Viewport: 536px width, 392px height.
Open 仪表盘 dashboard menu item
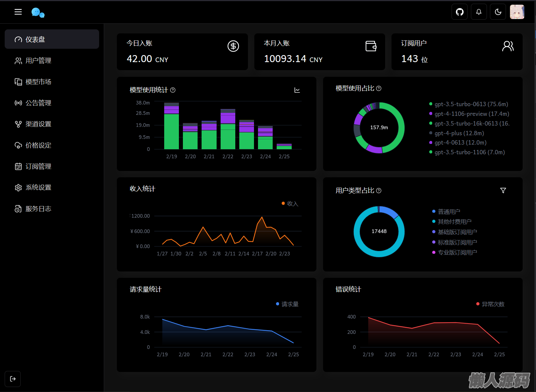click(x=52, y=39)
